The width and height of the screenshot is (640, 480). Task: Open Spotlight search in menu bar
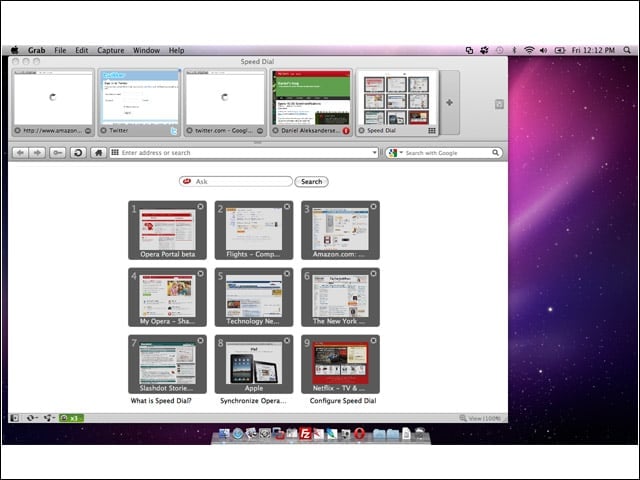(x=627, y=50)
